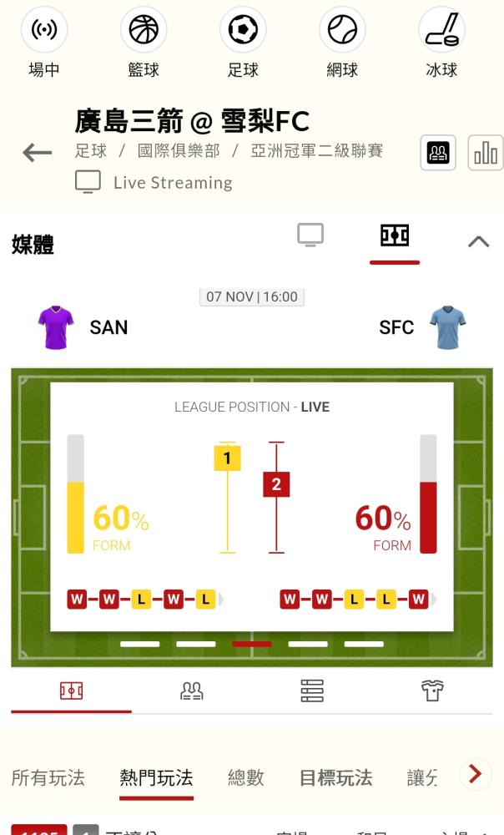504x835 pixels.
Task: Switch to 目標玩法 tab
Action: (335, 777)
